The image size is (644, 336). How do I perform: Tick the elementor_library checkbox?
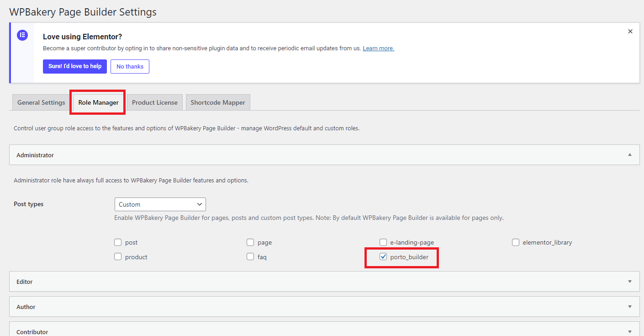pos(516,242)
